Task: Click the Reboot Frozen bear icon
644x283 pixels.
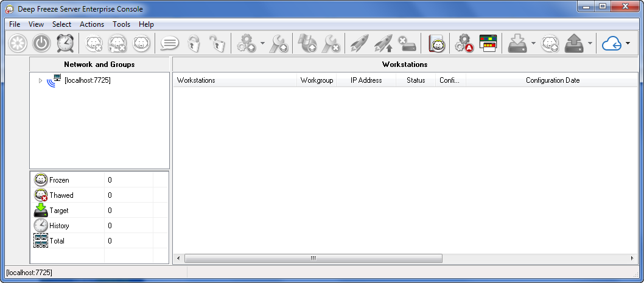Action: [141, 43]
